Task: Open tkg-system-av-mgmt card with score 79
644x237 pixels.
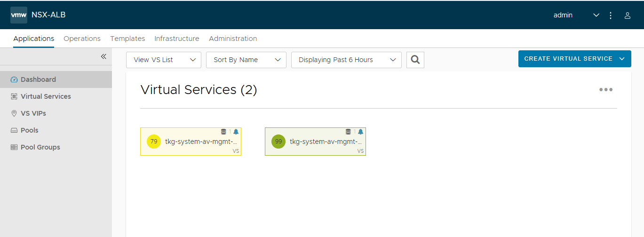Action: point(191,141)
